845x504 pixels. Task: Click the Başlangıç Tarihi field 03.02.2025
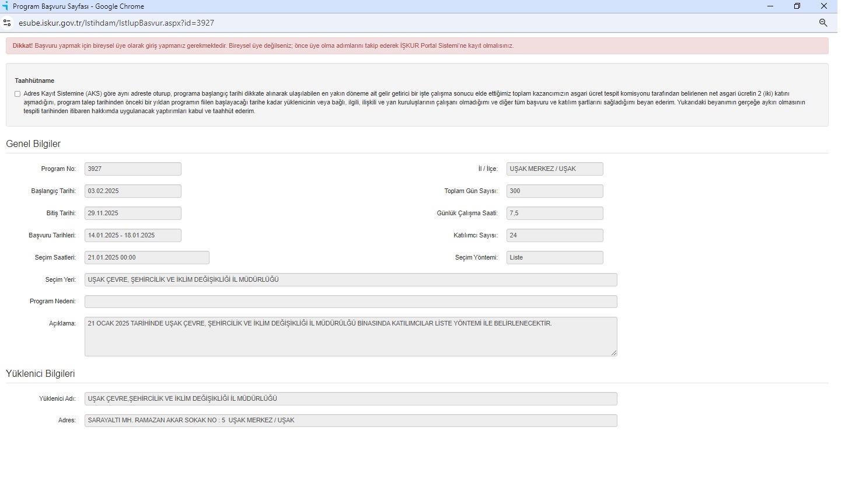pyautogui.click(x=133, y=191)
